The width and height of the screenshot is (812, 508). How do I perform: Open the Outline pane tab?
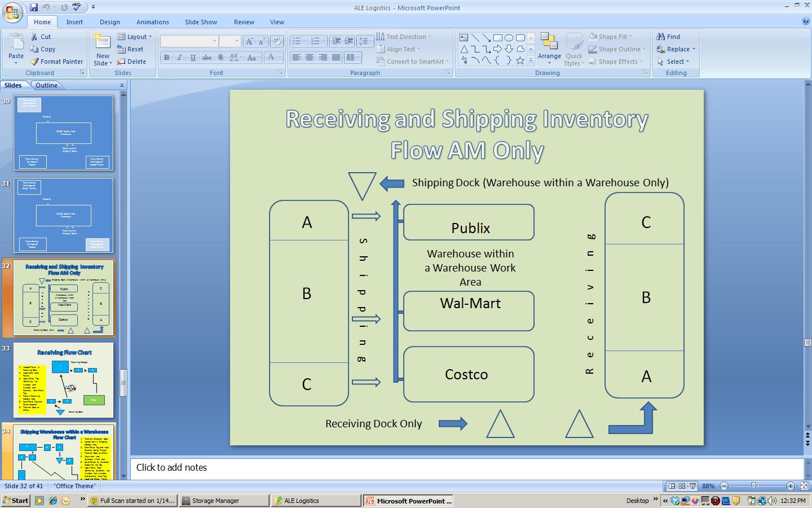coord(47,85)
